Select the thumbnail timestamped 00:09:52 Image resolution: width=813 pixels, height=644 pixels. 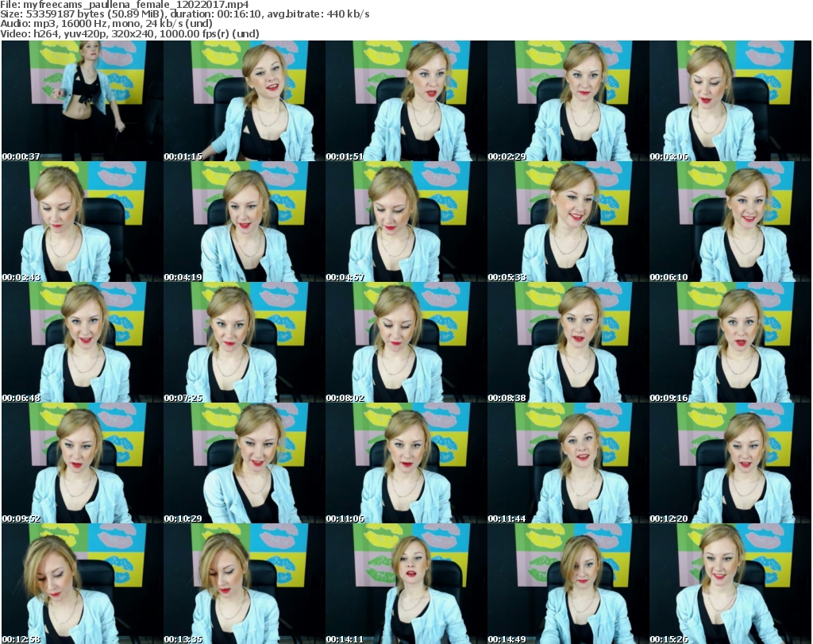pyautogui.click(x=83, y=463)
